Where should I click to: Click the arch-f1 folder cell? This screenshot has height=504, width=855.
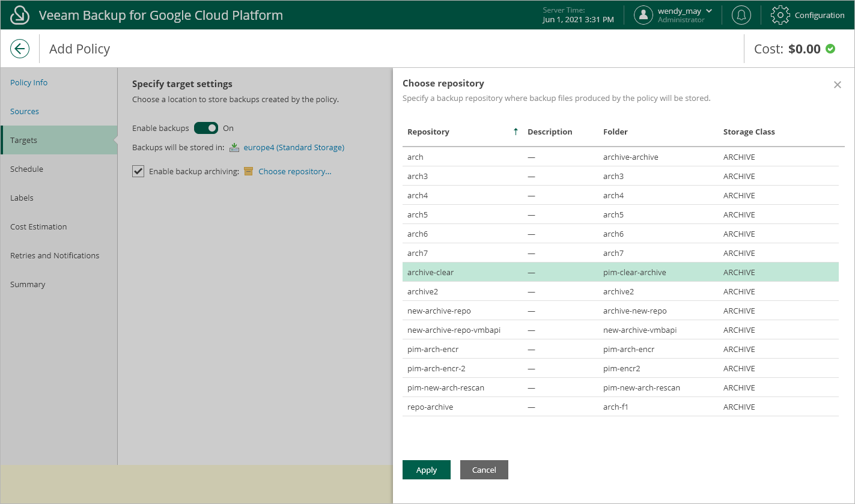(x=616, y=407)
